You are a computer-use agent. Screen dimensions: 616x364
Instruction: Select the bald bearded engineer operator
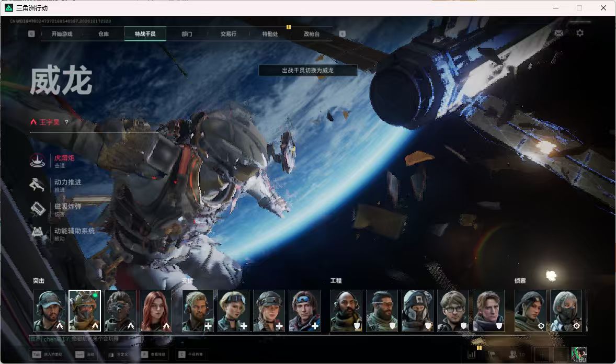click(347, 311)
